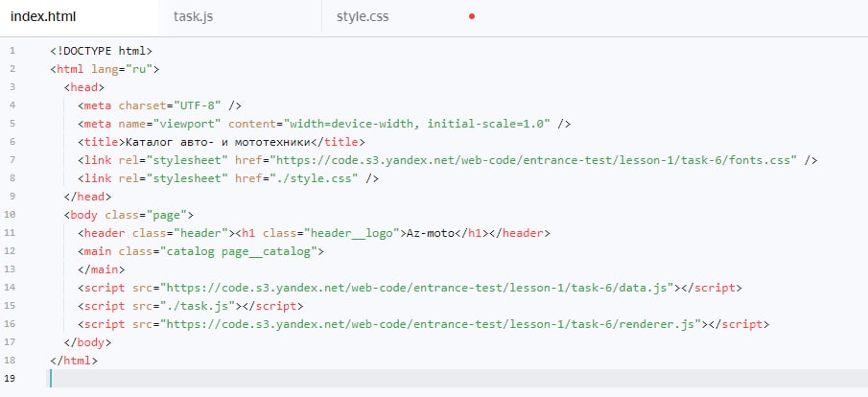
Task: Click the <!DOCTYPE html> declaration
Action: click(x=102, y=51)
